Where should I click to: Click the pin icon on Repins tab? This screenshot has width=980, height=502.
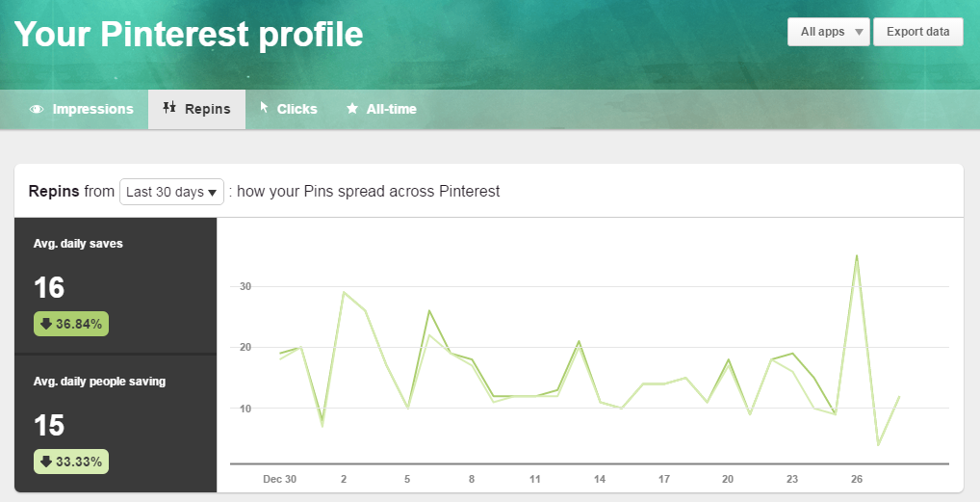(x=169, y=108)
